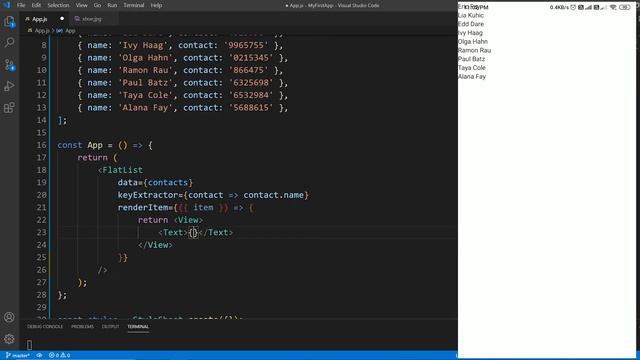Viewport: 640px width, 360px height.
Task: Open the Source Control view
Action: pyautogui.click(x=9, y=64)
